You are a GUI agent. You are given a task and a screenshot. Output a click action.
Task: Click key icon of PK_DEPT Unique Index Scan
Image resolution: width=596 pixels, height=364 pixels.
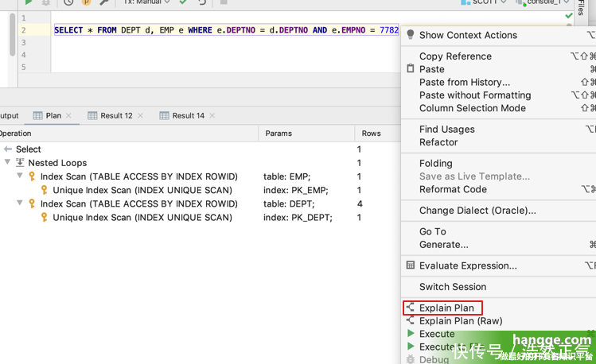click(44, 217)
